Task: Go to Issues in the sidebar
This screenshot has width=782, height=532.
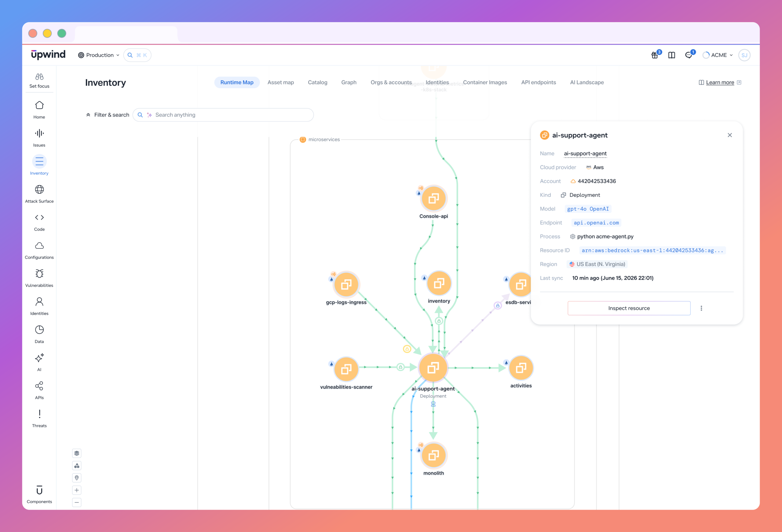Action: (x=39, y=138)
